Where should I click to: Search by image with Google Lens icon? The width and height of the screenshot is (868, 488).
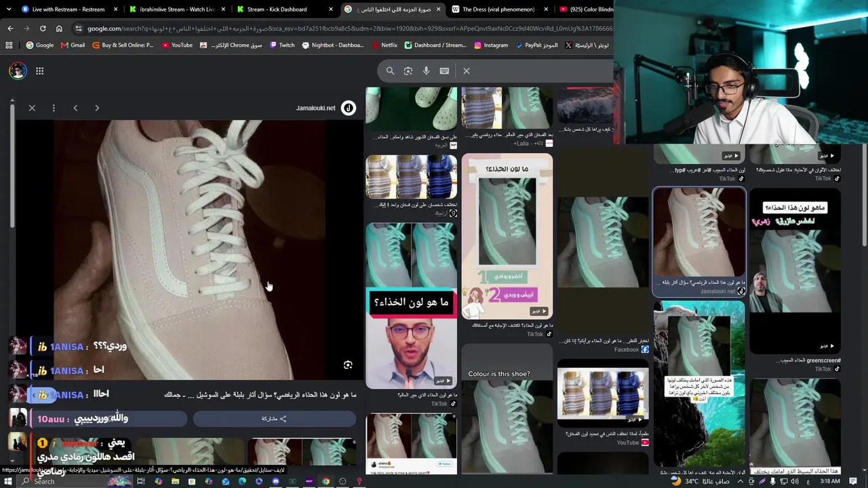tap(408, 70)
